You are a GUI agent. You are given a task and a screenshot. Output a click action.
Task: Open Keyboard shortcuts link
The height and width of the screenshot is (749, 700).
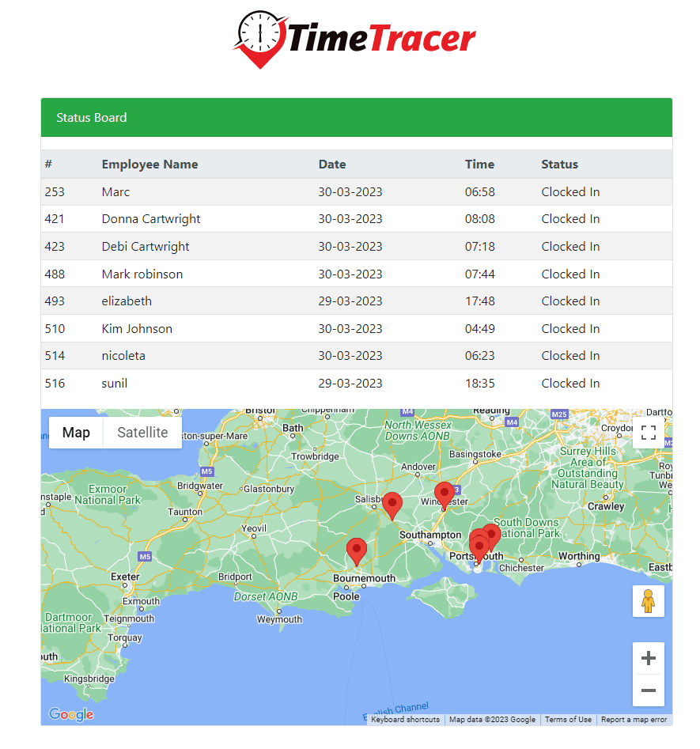[405, 720]
